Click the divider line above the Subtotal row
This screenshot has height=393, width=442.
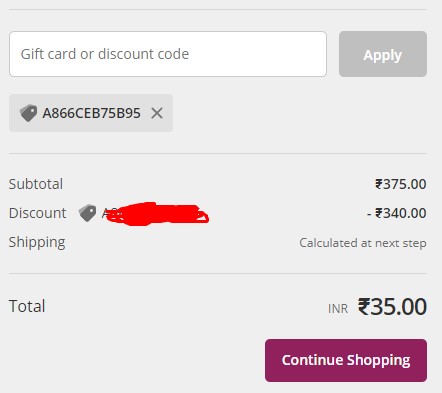click(218, 154)
